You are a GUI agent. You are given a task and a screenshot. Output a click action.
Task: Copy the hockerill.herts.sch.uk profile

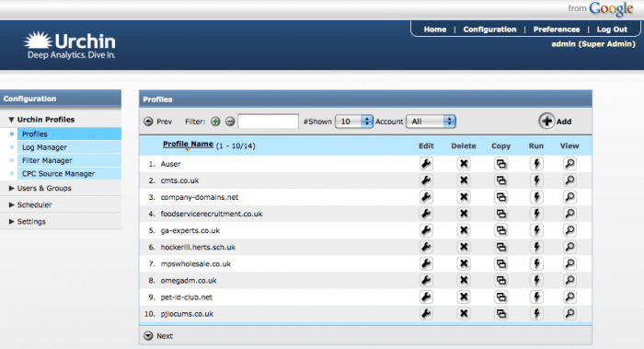pos(501,247)
